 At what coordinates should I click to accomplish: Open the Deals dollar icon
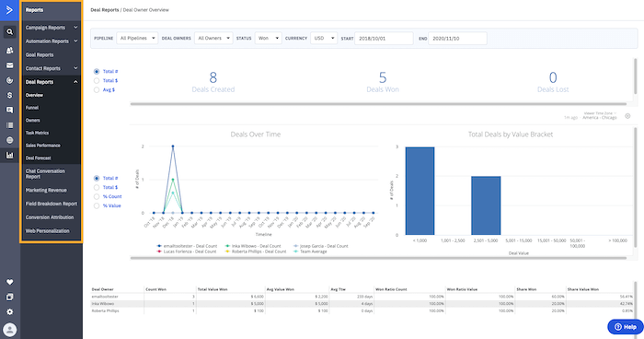click(10, 95)
